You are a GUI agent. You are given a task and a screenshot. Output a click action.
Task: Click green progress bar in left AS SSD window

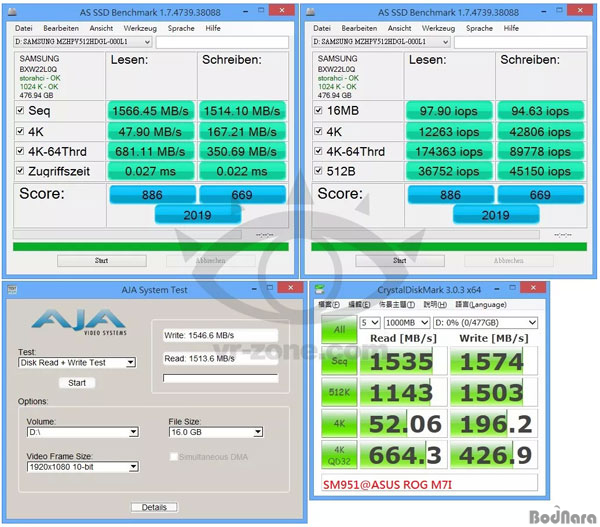[x=151, y=247]
